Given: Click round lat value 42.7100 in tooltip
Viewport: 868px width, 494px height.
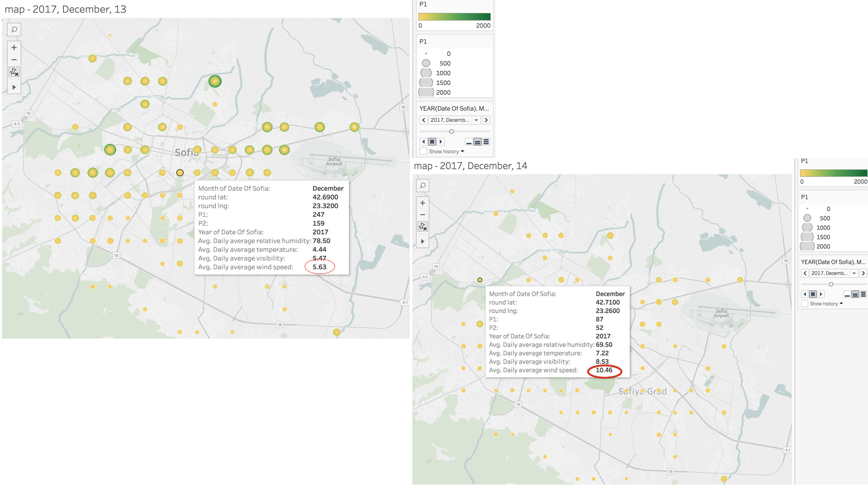Looking at the screenshot, I should pos(607,302).
